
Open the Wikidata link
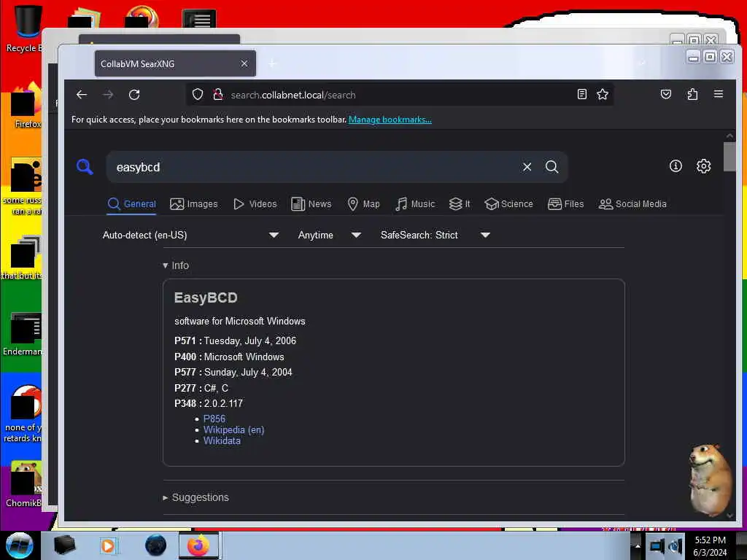(x=222, y=440)
